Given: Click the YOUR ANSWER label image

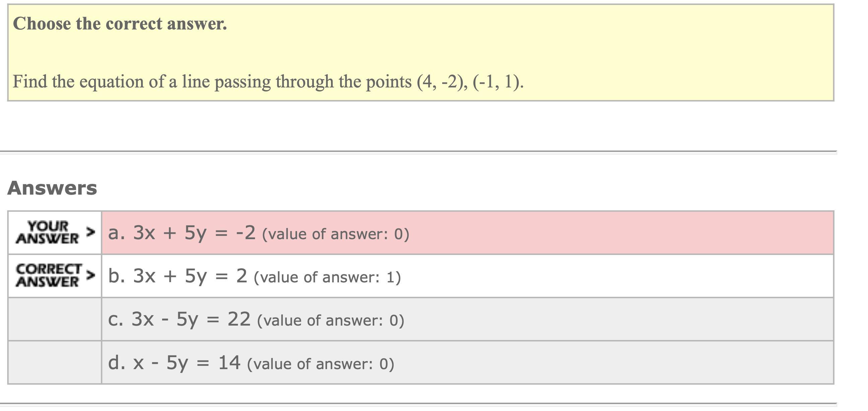Looking at the screenshot, I should click(x=47, y=232).
